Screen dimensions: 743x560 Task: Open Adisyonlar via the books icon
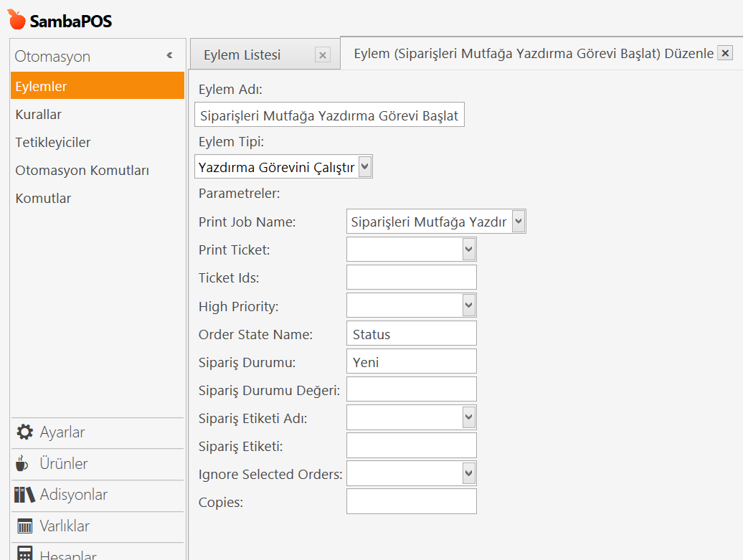pyautogui.click(x=25, y=495)
